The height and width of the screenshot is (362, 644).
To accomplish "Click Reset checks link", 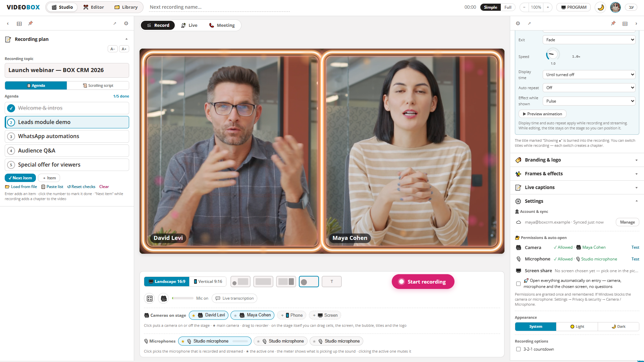I will coord(81,187).
